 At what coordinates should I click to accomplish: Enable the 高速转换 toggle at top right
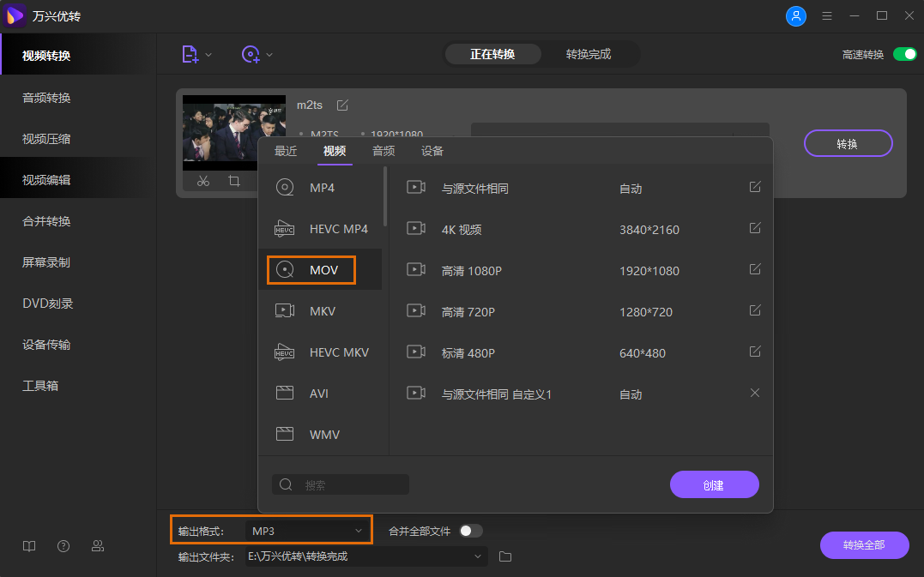(x=905, y=53)
